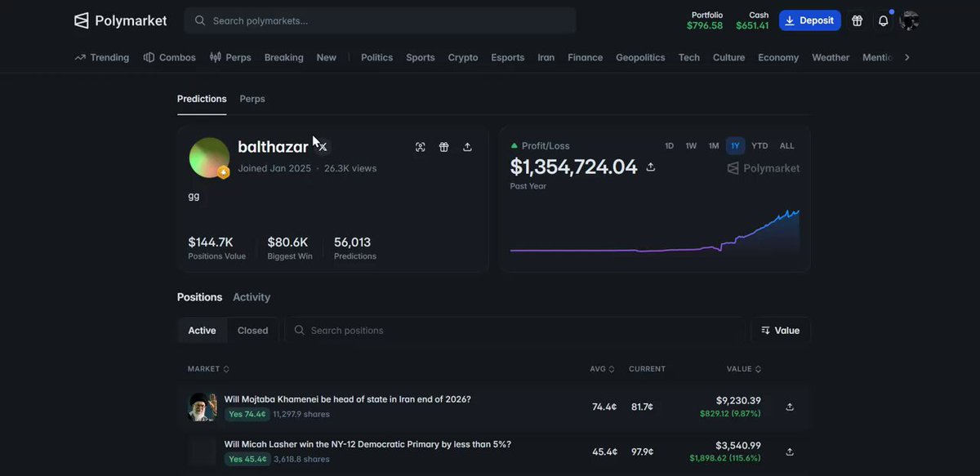
Task: Click the $9,230.39 position value
Action: 738,400
